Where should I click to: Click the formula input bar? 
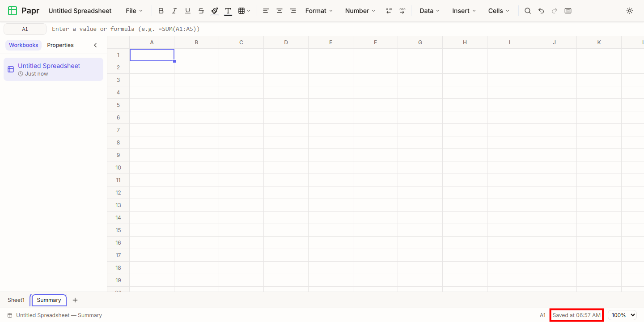tap(345, 29)
